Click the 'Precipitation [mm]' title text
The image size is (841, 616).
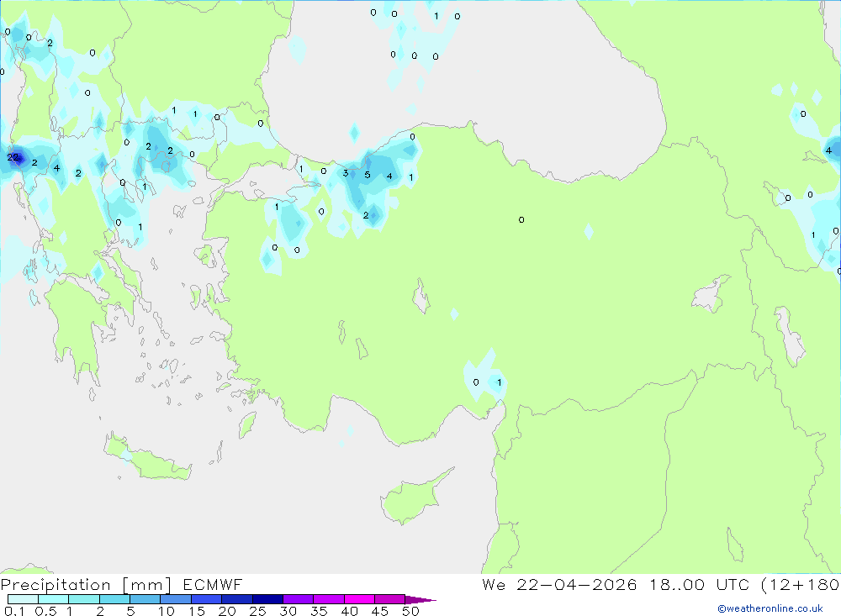coord(86,584)
